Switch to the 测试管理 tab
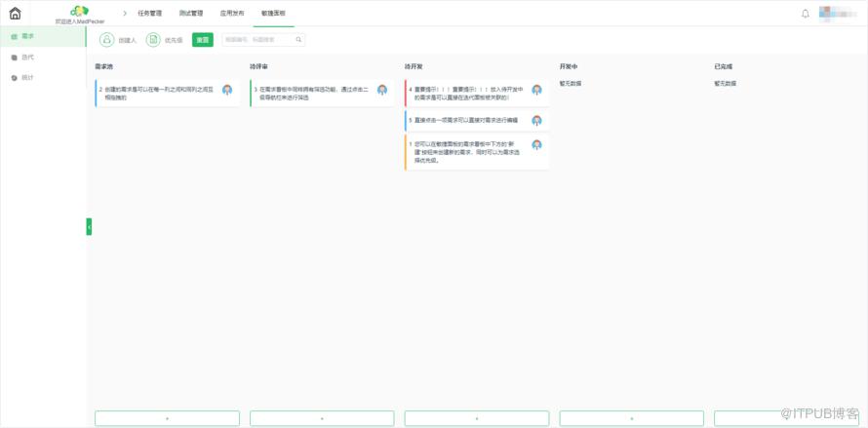The height and width of the screenshot is (428, 868). pyautogui.click(x=191, y=13)
